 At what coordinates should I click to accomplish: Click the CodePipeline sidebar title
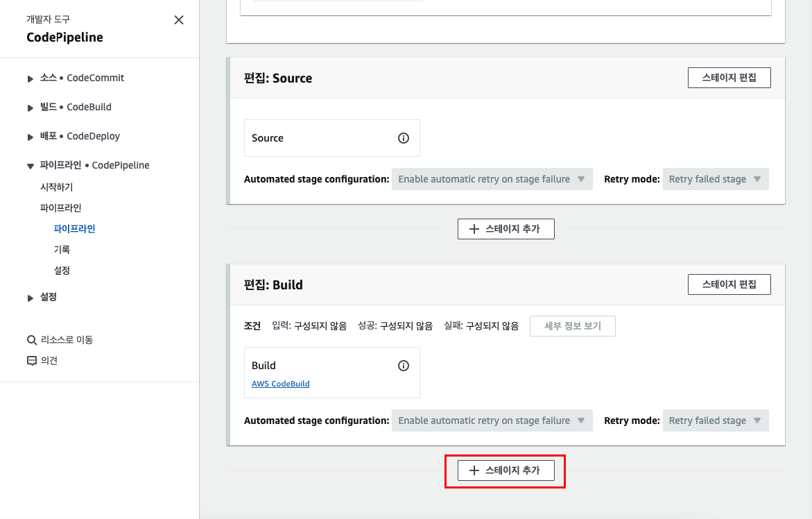coord(64,37)
